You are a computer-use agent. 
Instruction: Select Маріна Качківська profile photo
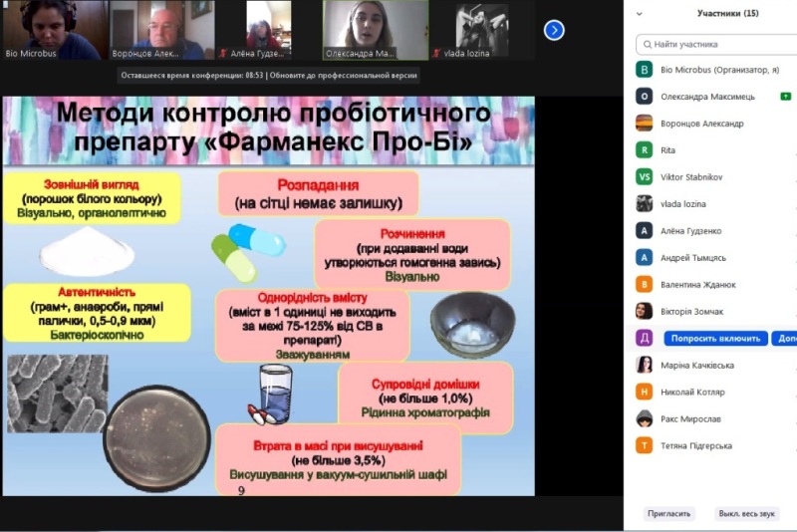(644, 365)
